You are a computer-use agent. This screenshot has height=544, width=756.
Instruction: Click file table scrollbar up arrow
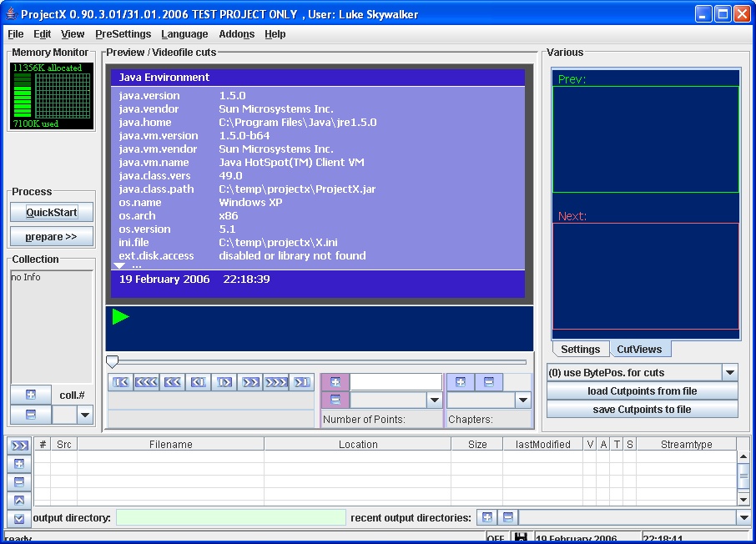(743, 456)
